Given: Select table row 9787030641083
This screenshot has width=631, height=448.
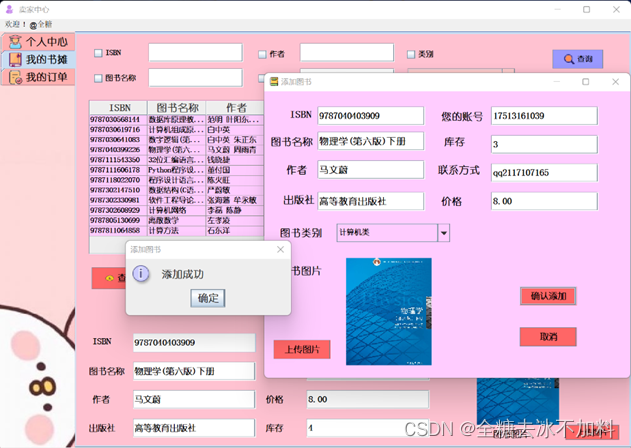Looking at the screenshot, I should pos(177,140).
